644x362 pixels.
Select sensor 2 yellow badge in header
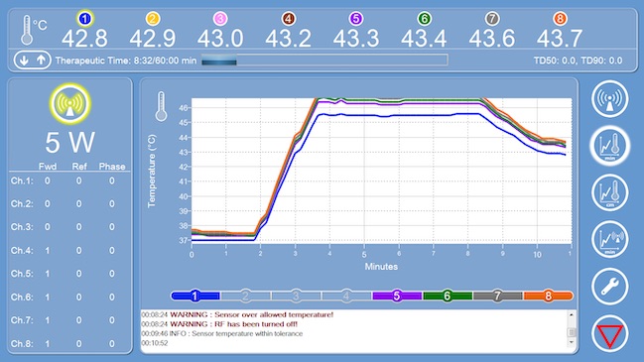[x=153, y=19]
